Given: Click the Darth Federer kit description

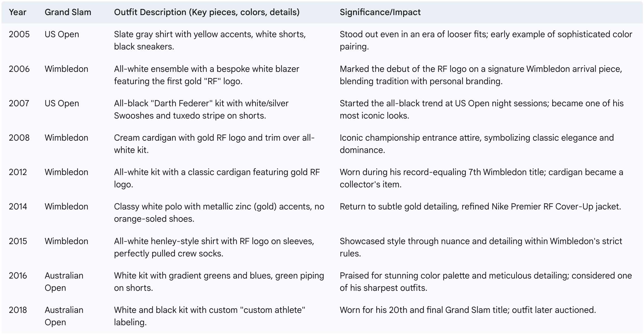Looking at the screenshot, I should tap(201, 109).
